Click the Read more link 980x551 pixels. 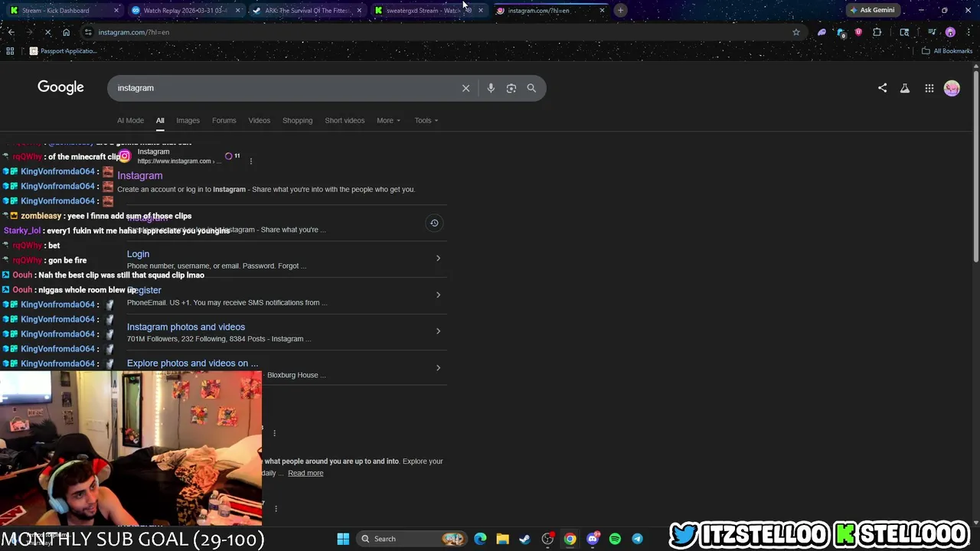(x=305, y=473)
